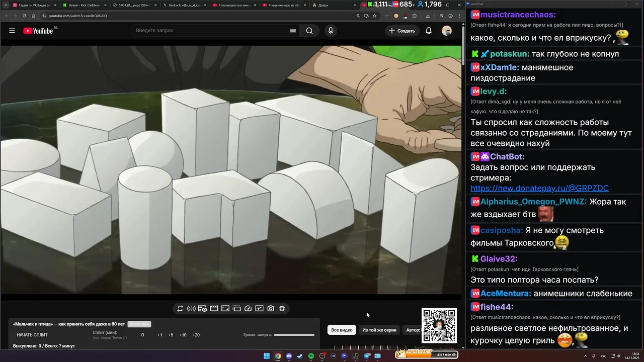Viewport: 644px width, 362px height.
Task: Click the YouTube search magnifier button
Action: (309, 31)
